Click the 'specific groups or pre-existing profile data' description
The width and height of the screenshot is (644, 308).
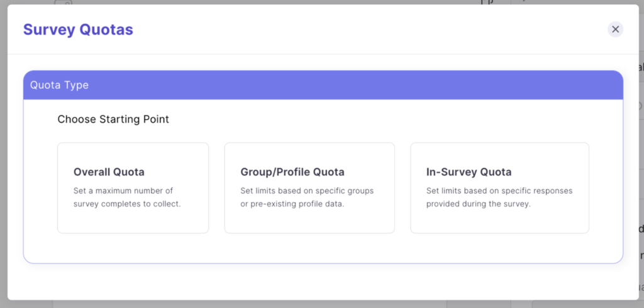(307, 197)
